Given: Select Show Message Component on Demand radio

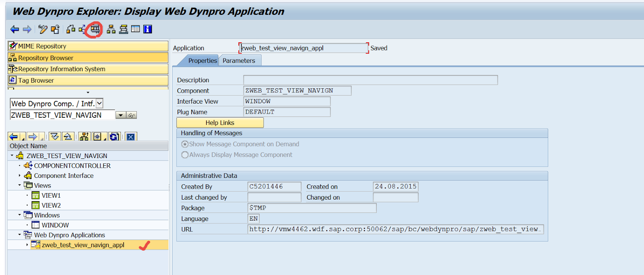Looking at the screenshot, I should point(185,144).
